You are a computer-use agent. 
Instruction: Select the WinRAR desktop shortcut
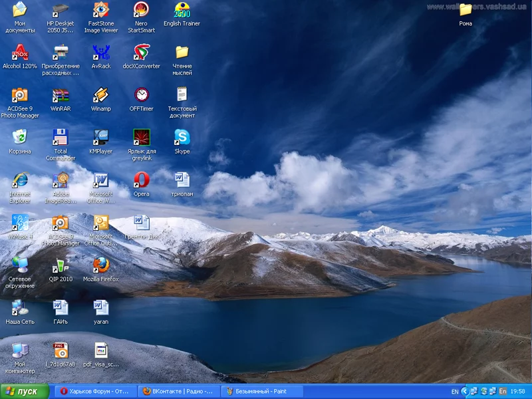pyautogui.click(x=61, y=95)
